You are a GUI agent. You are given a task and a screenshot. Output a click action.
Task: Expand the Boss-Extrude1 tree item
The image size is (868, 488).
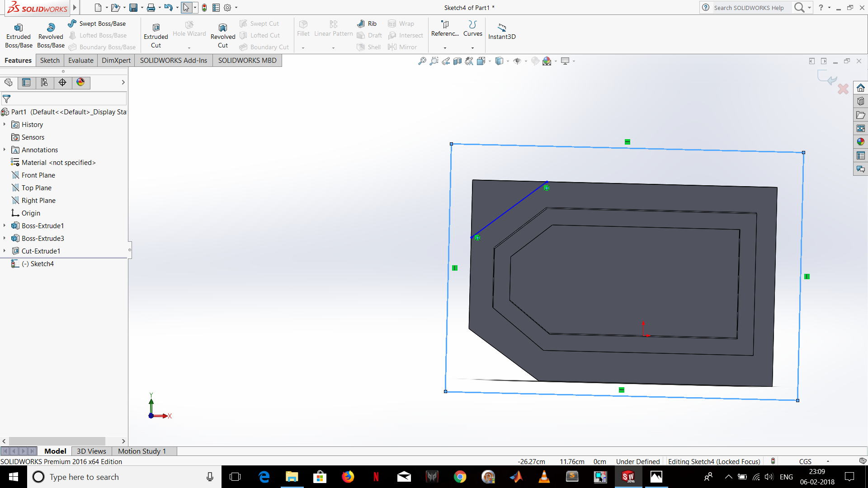point(5,225)
